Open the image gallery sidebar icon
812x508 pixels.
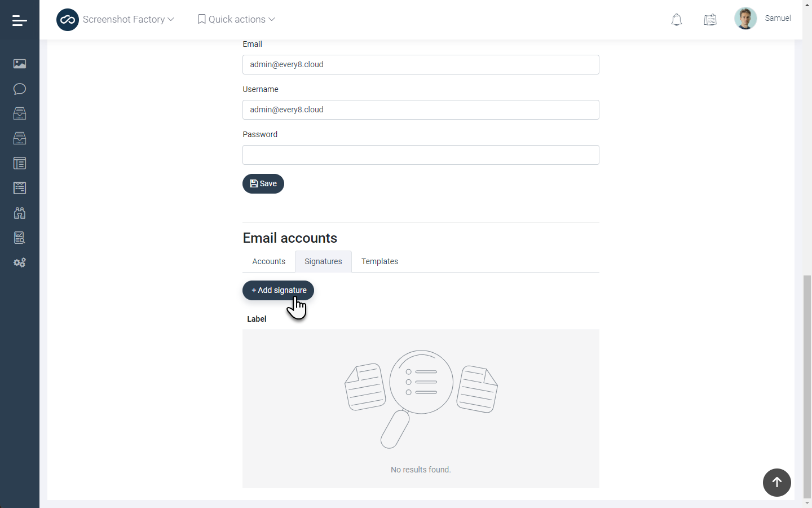(x=20, y=64)
